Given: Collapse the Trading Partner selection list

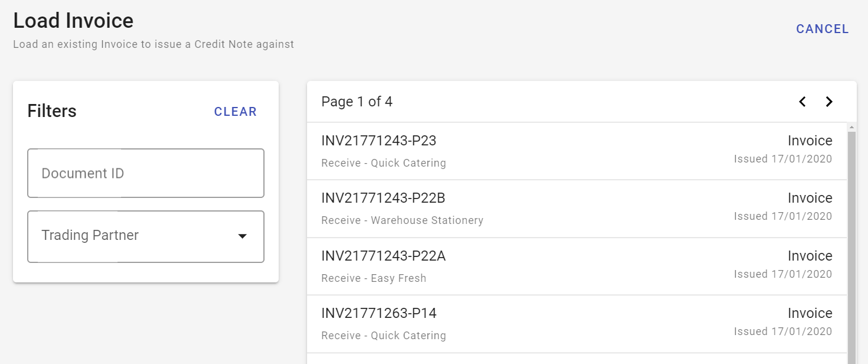Looking at the screenshot, I should (x=242, y=236).
